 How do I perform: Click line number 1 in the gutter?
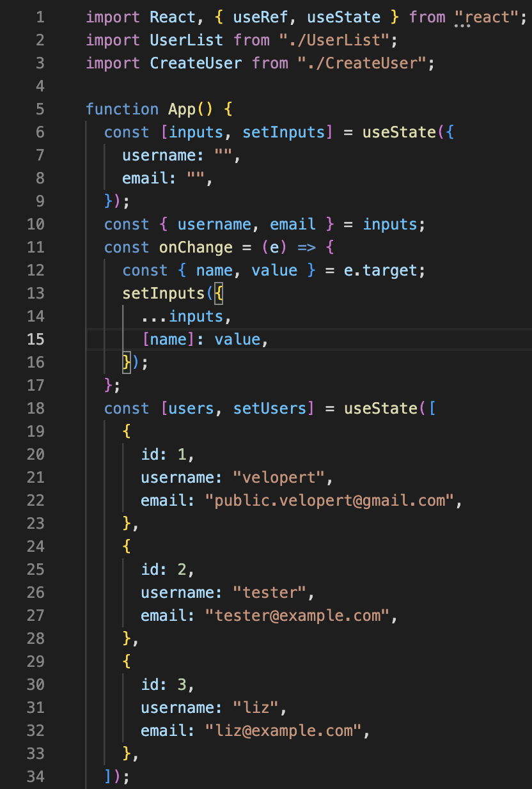(x=40, y=17)
